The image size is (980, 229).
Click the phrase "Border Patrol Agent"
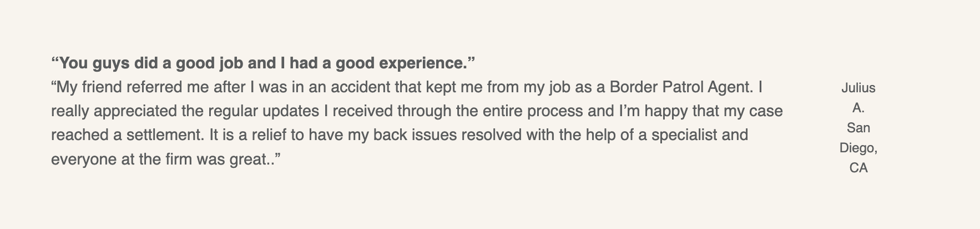pos(681,87)
